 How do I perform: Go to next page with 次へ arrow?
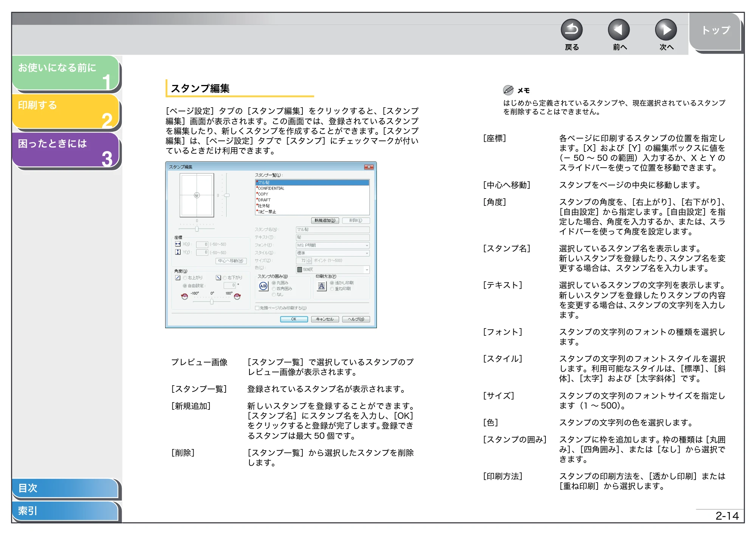click(666, 30)
